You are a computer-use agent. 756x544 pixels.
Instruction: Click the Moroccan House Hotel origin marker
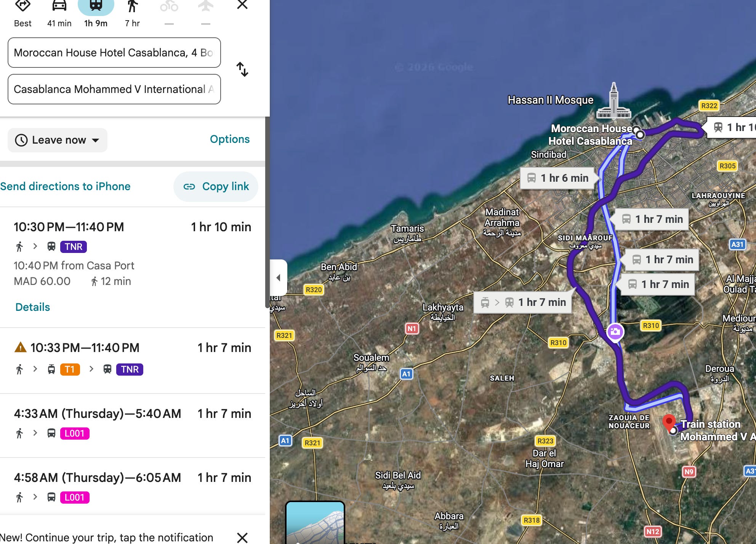click(x=640, y=134)
